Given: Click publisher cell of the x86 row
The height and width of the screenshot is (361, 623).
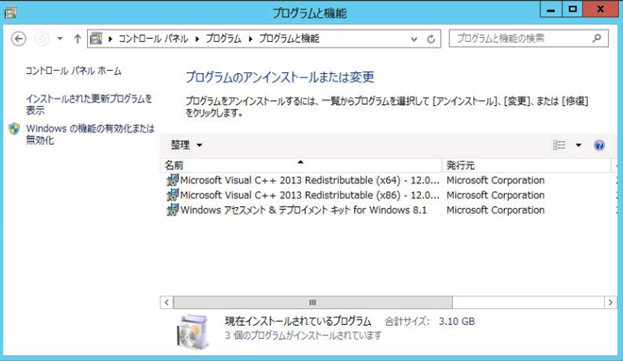Looking at the screenshot, I should click(495, 195).
